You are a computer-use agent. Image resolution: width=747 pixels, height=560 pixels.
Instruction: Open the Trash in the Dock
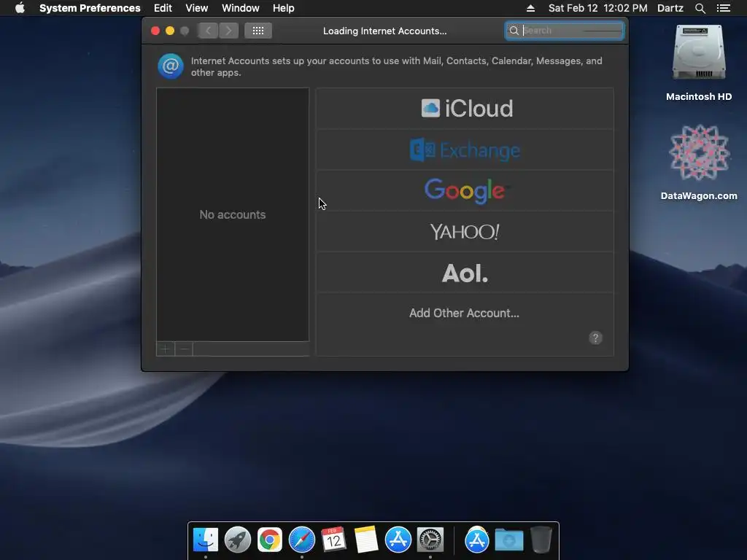[x=541, y=540]
